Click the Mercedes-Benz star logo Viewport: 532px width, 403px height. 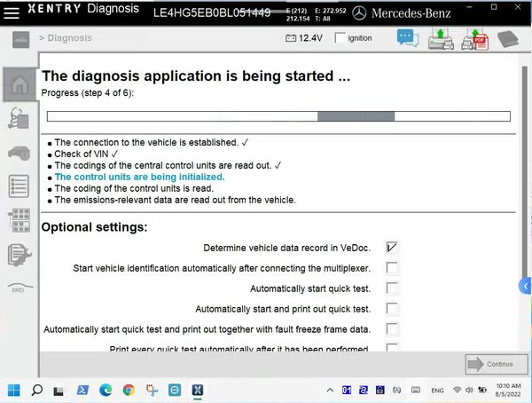pos(359,13)
